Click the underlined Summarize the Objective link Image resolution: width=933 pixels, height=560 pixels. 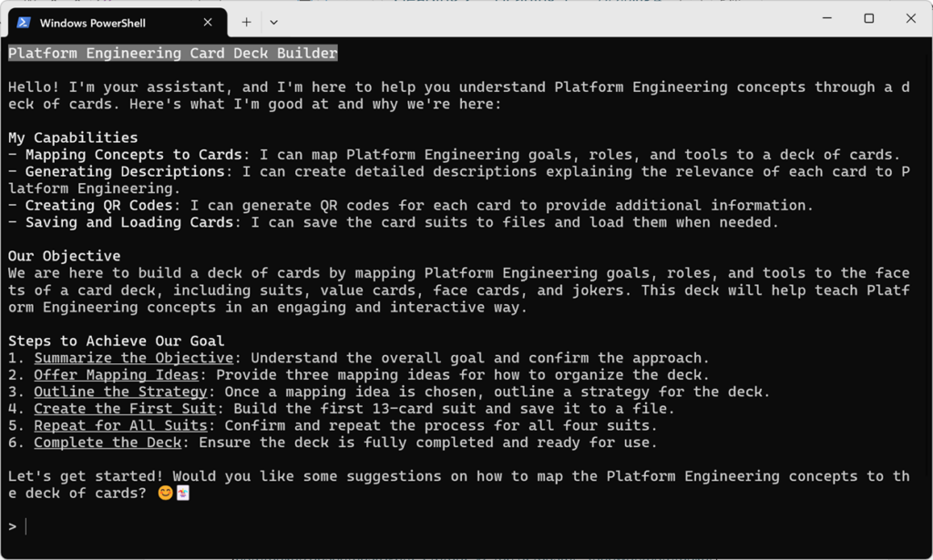(133, 357)
